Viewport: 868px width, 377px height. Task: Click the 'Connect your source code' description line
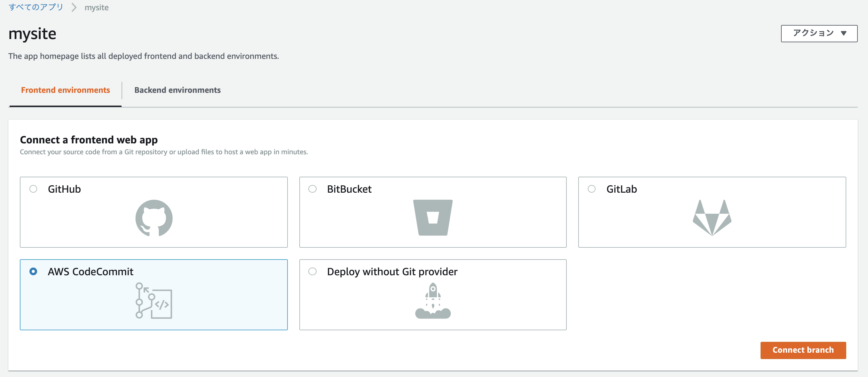[x=164, y=152]
